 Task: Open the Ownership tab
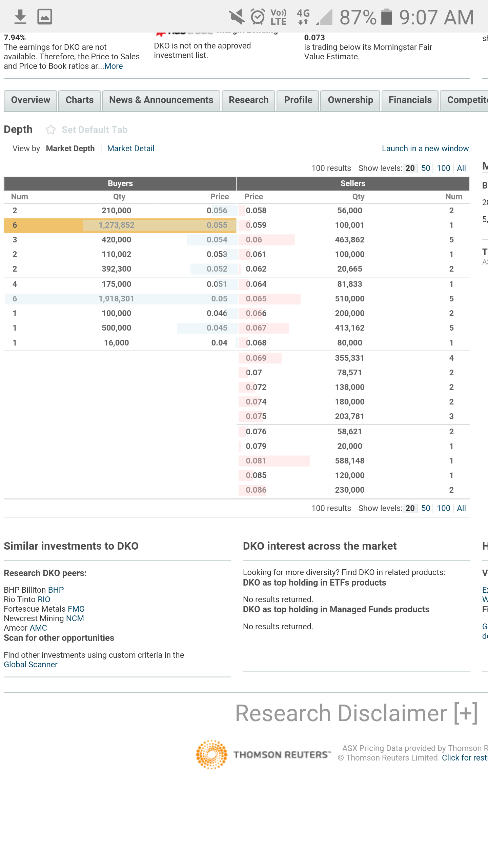pyautogui.click(x=350, y=100)
